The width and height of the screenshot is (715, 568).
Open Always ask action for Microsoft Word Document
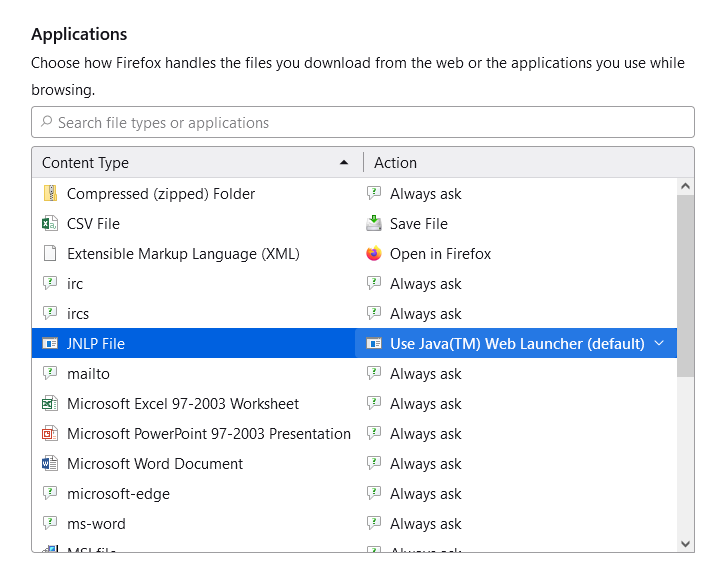point(516,464)
